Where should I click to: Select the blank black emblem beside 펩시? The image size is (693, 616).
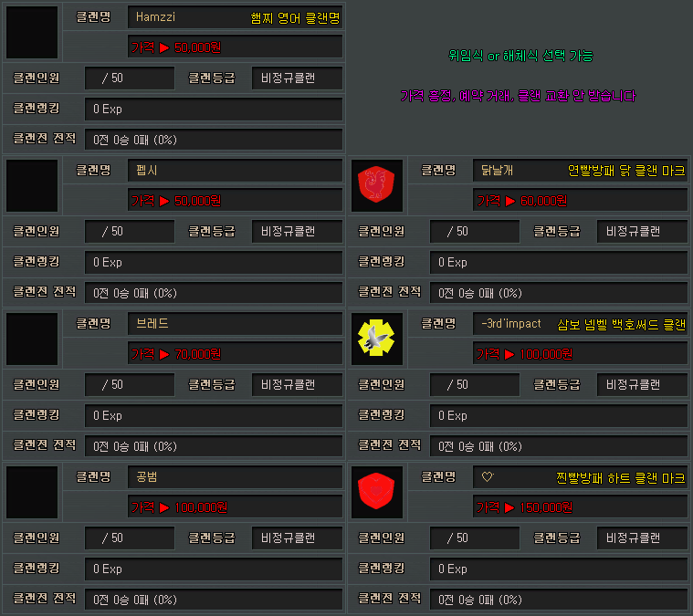(x=32, y=184)
